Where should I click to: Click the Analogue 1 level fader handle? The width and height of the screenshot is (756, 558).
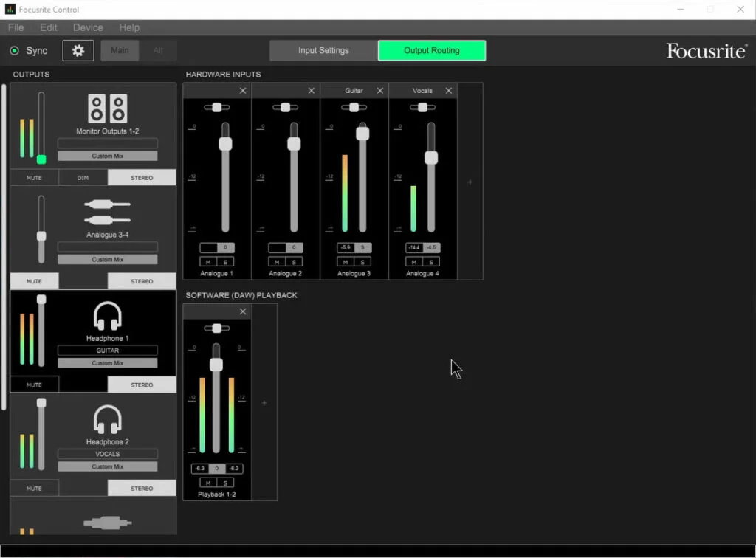[225, 144]
